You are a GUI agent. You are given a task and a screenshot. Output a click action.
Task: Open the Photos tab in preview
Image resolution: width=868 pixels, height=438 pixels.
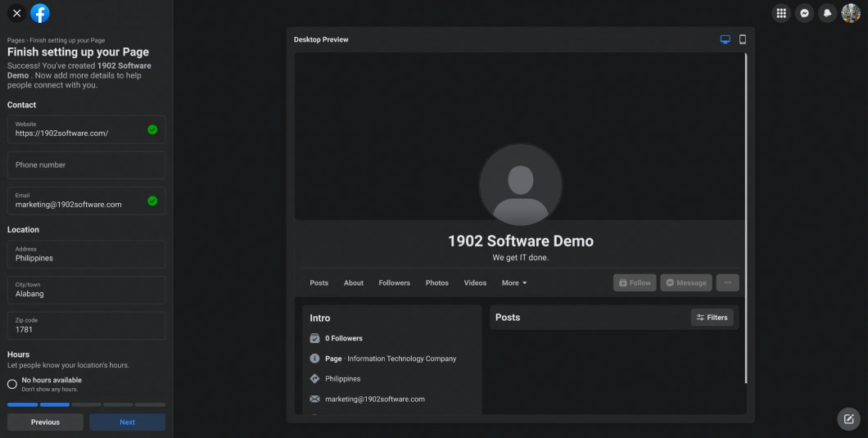coord(436,283)
